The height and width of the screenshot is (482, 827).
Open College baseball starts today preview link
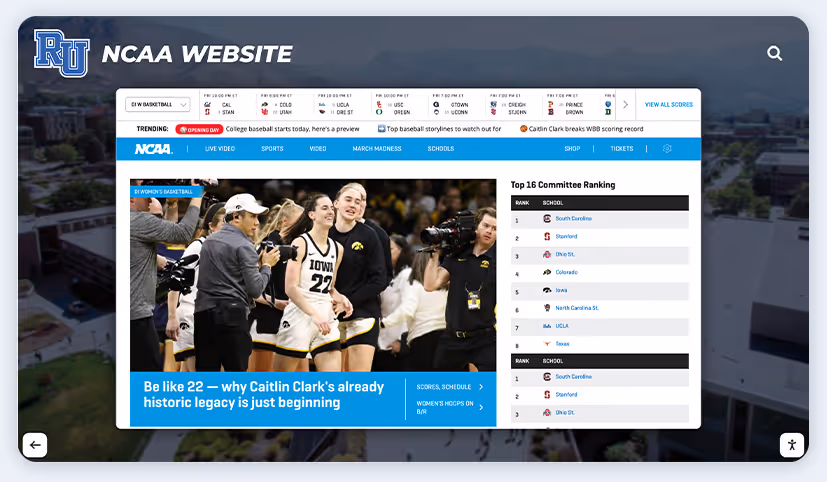(x=292, y=129)
